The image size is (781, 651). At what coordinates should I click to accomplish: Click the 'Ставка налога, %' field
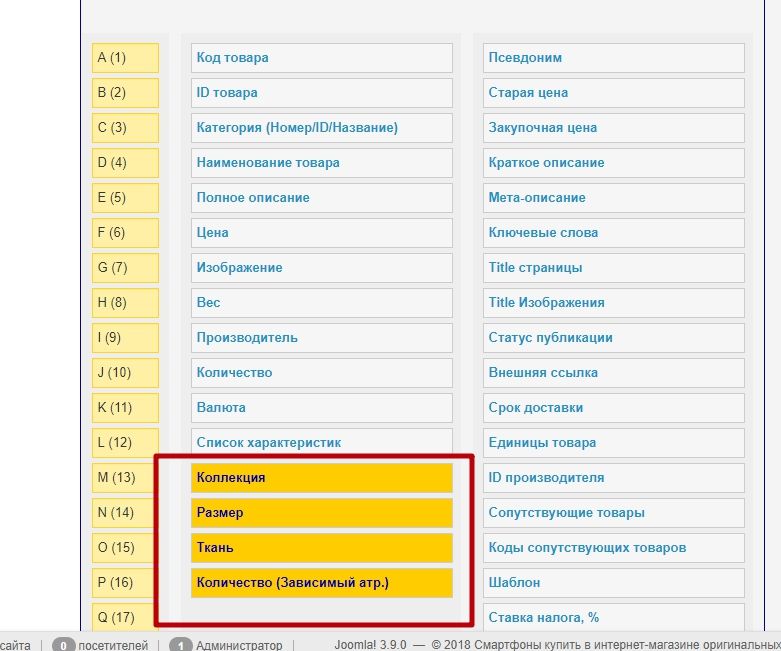coord(614,618)
